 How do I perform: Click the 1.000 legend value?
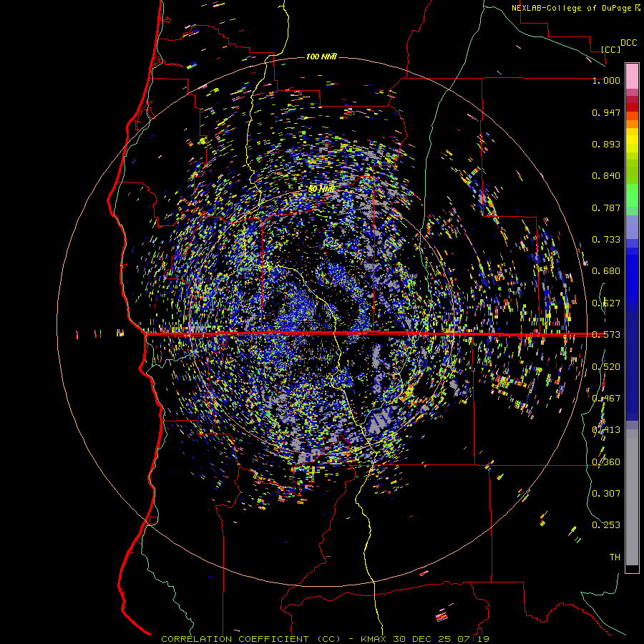coord(606,80)
